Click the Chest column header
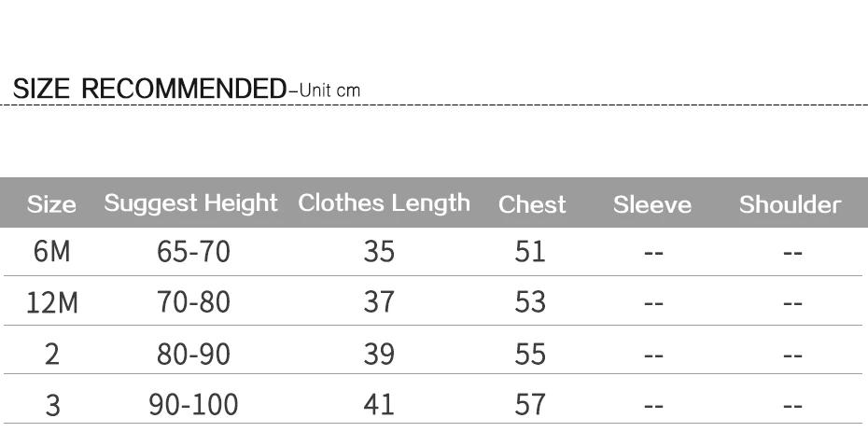The image size is (868, 446). pos(532,204)
